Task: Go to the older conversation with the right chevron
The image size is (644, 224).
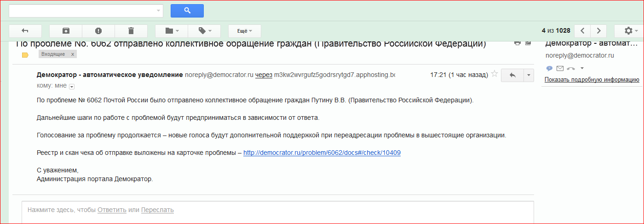Action: click(598, 31)
